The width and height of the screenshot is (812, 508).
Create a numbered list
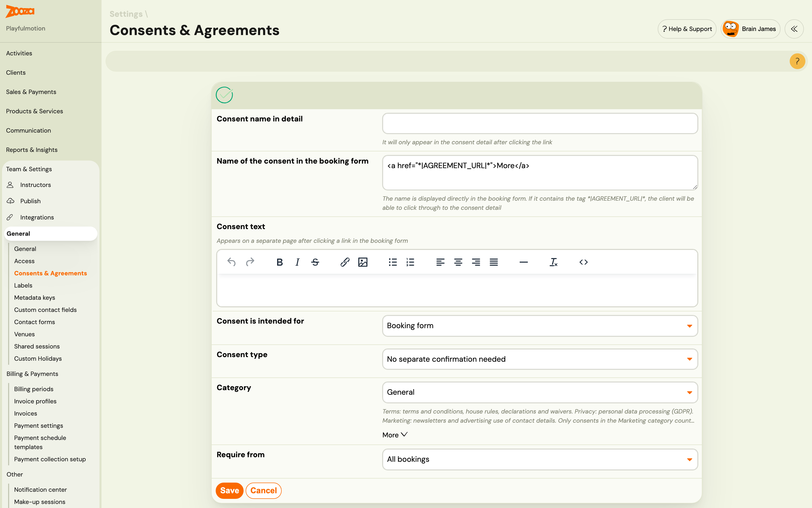(x=410, y=262)
